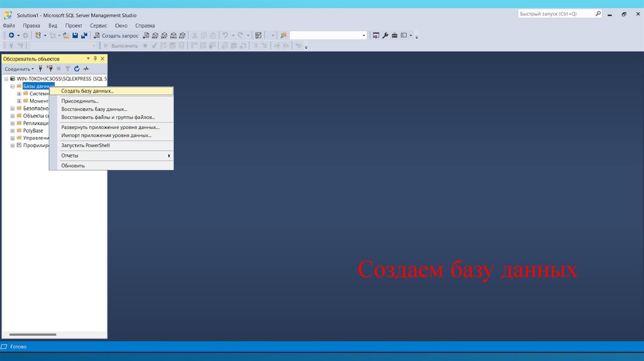
Task: Click the Object Explorer horizontal scrollbar
Action: coord(33,335)
